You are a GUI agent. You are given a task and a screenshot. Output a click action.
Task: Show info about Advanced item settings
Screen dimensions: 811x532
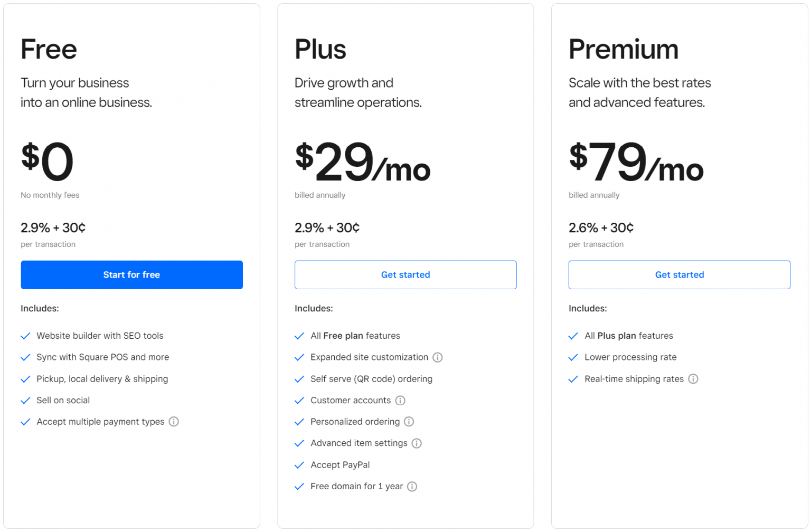pos(417,443)
